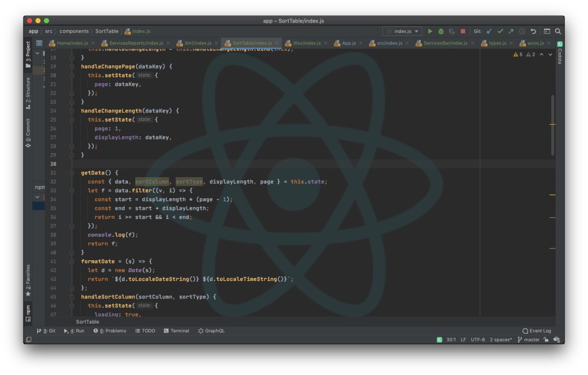Open the master branch selector in status bar
The width and height of the screenshot is (588, 375).
coord(528,340)
